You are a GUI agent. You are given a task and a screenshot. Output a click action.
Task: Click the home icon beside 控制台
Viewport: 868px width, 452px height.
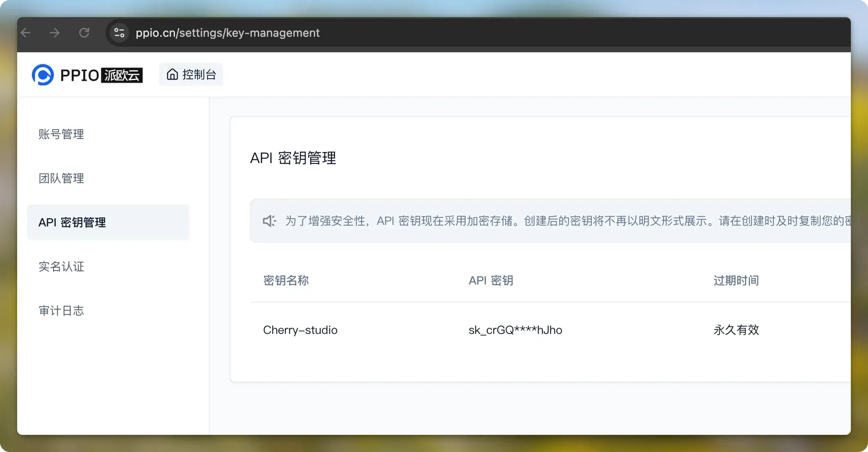click(x=172, y=74)
